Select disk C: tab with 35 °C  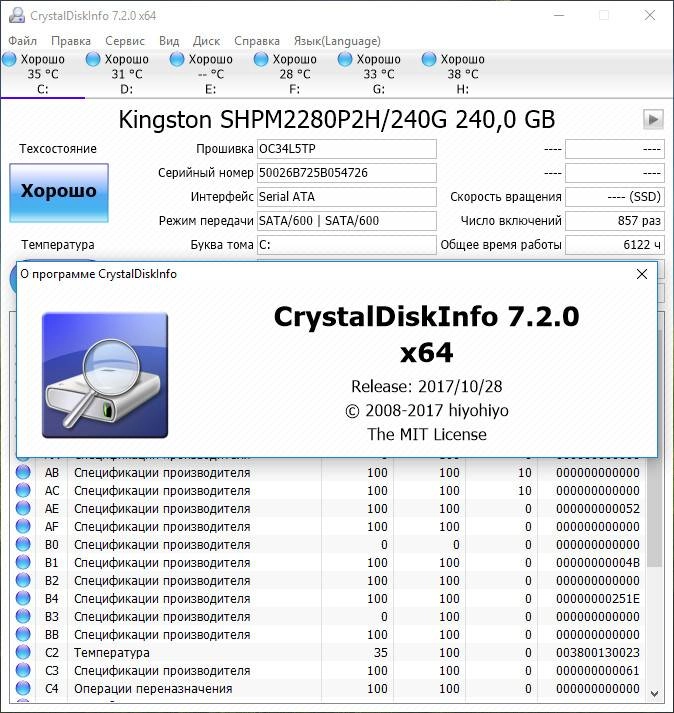42,74
